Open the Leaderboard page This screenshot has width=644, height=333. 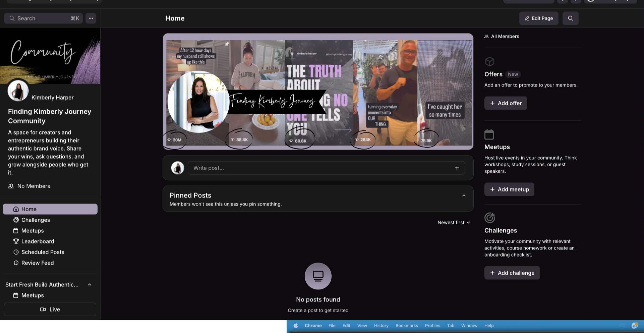[x=50, y=241]
